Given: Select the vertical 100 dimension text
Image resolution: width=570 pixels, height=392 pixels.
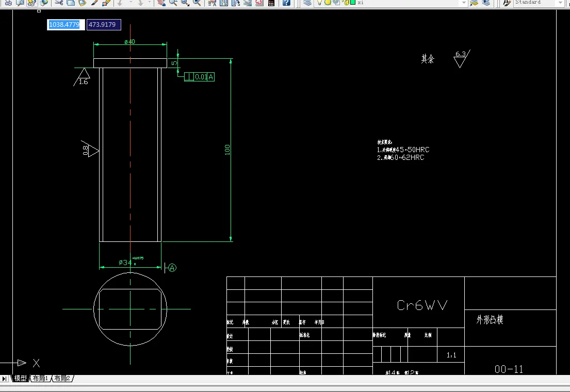Looking at the screenshot, I should [x=227, y=150].
